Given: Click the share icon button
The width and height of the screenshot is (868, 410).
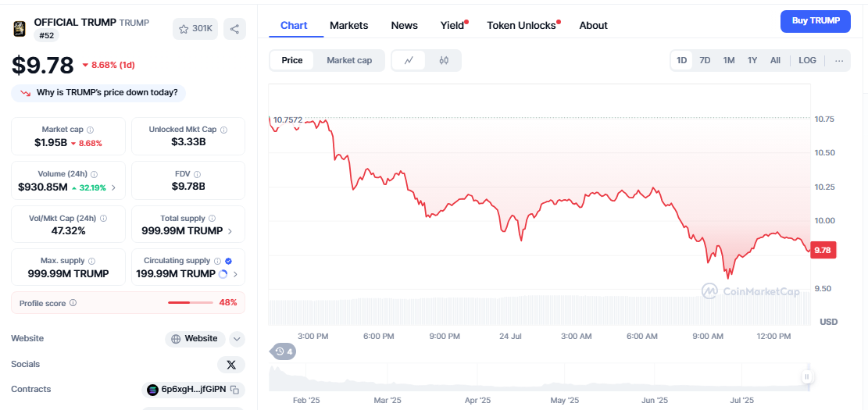Looking at the screenshot, I should pyautogui.click(x=234, y=29).
